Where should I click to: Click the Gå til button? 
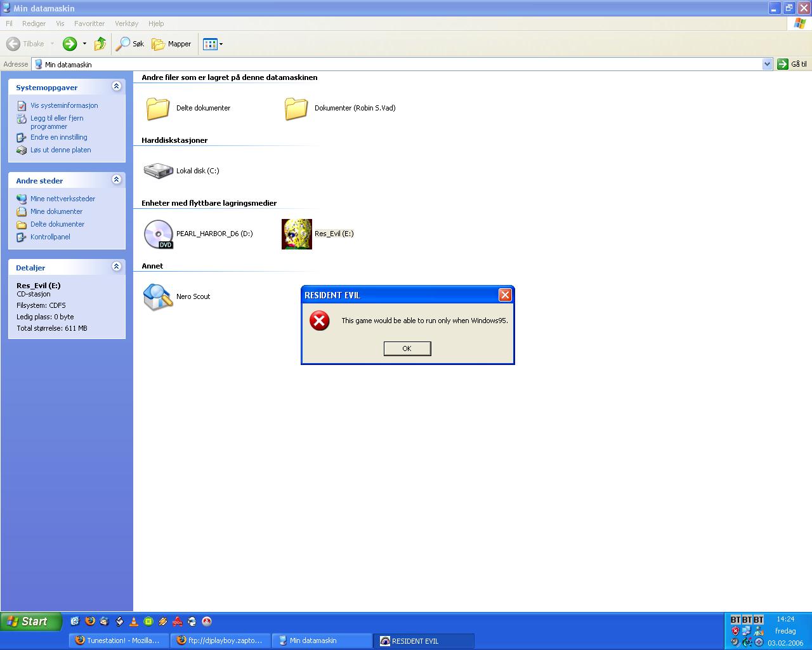pyautogui.click(x=792, y=64)
